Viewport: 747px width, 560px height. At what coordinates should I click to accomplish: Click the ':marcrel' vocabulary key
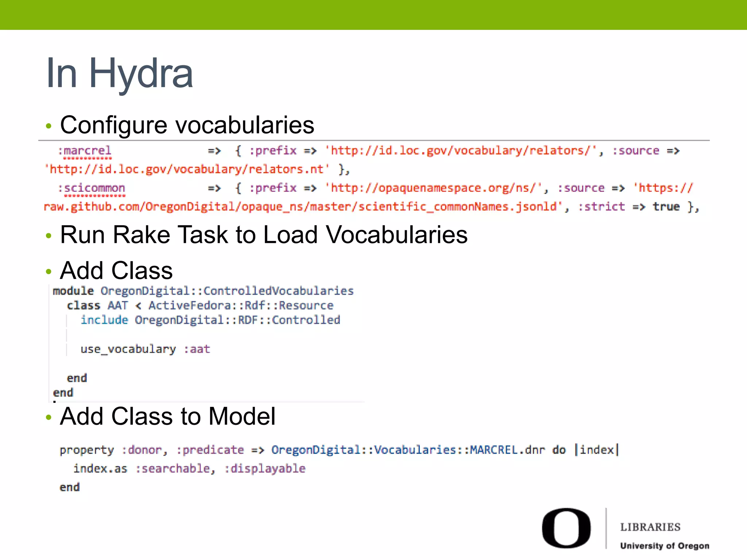click(85, 151)
